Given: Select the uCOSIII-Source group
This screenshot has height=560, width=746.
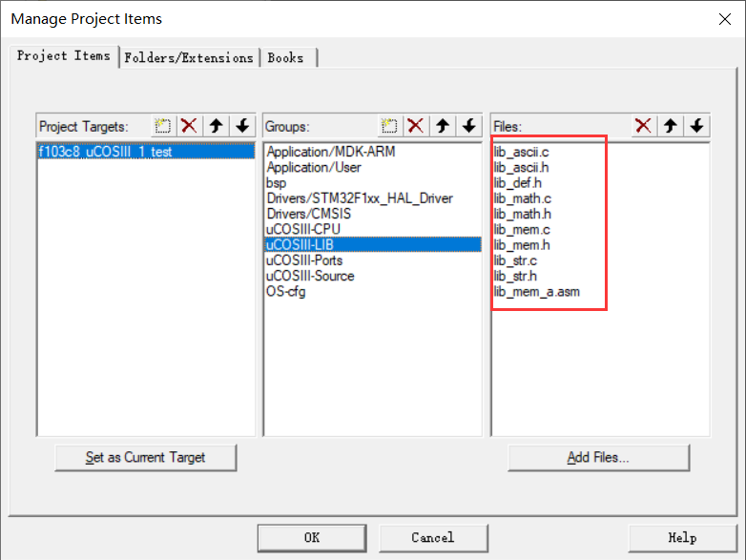Looking at the screenshot, I should pos(373,276).
